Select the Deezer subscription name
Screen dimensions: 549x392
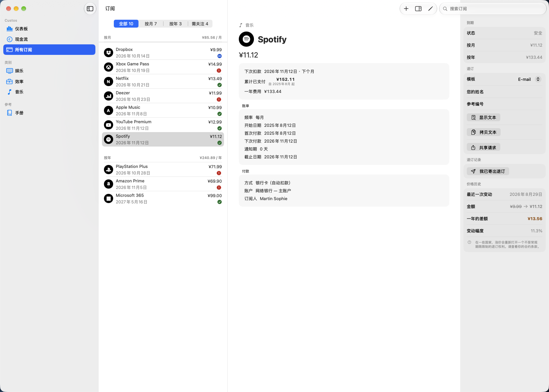pyautogui.click(x=123, y=93)
